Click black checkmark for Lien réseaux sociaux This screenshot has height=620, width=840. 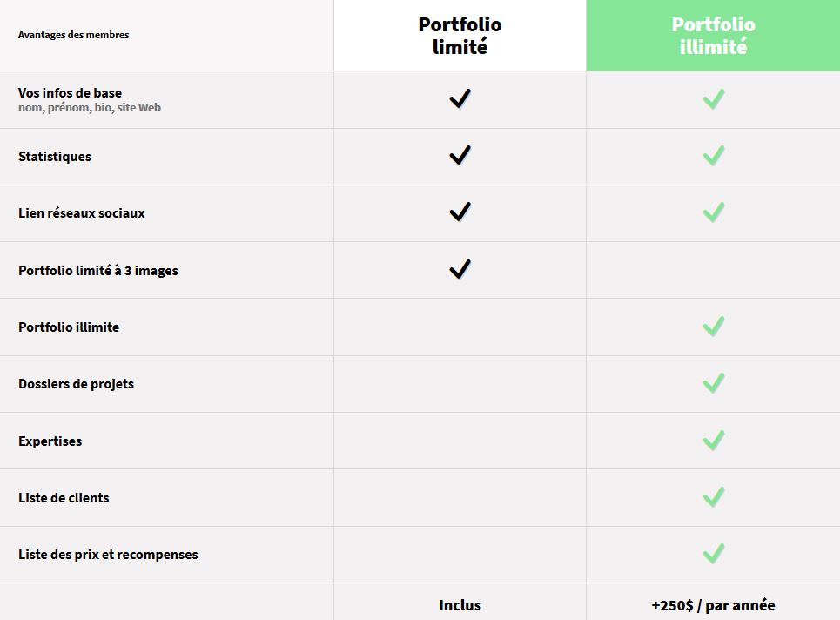(x=460, y=212)
